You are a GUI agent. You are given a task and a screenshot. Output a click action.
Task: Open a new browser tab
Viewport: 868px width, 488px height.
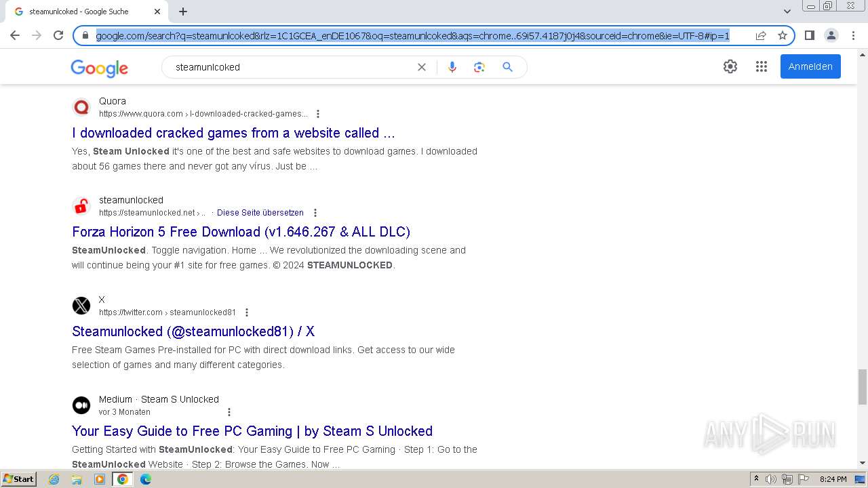click(x=183, y=12)
